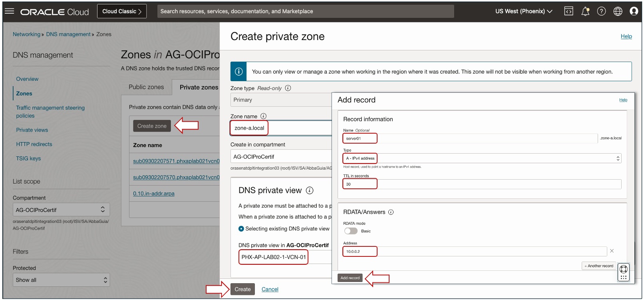This screenshot has width=644, height=300.
Task: Switch to Public zones tab
Action: [146, 87]
